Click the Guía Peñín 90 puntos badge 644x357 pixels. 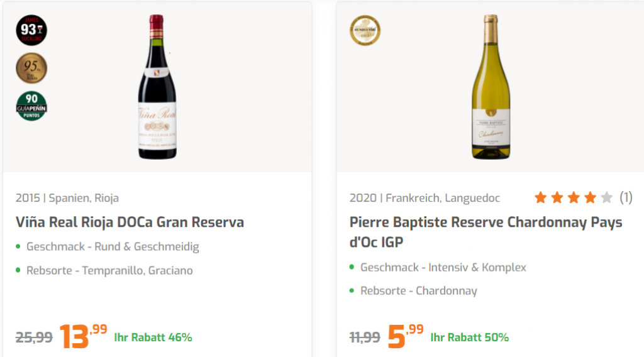pyautogui.click(x=31, y=106)
